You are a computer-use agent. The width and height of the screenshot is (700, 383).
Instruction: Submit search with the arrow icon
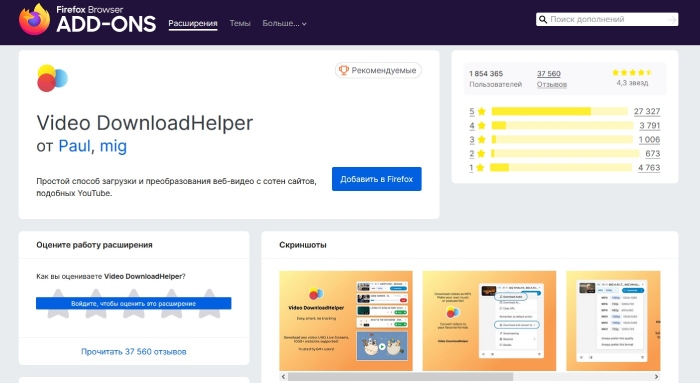(x=672, y=20)
